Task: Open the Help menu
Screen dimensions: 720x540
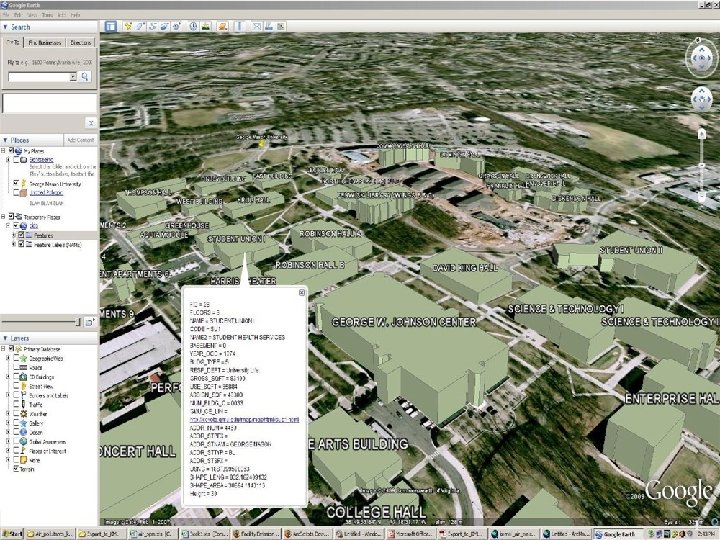Action: point(75,15)
